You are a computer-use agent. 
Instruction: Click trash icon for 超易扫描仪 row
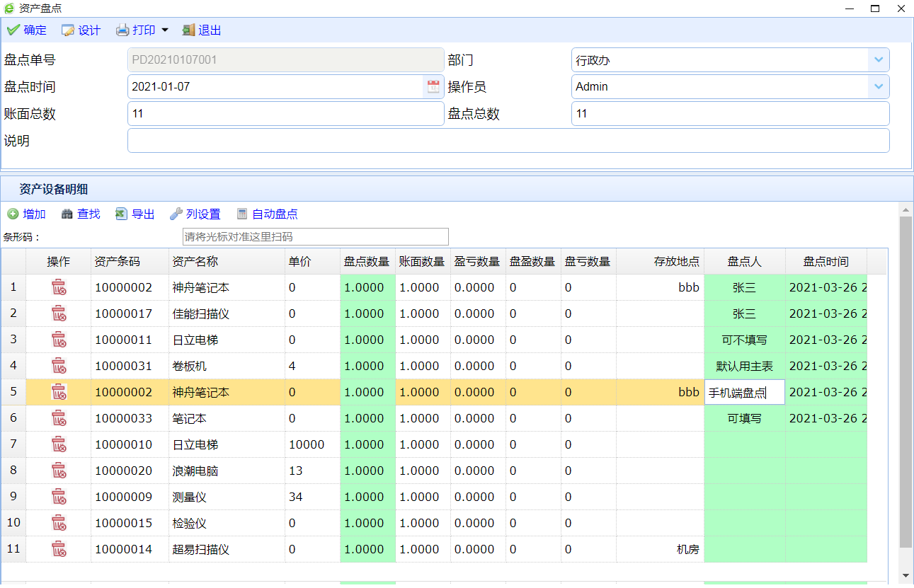click(59, 550)
